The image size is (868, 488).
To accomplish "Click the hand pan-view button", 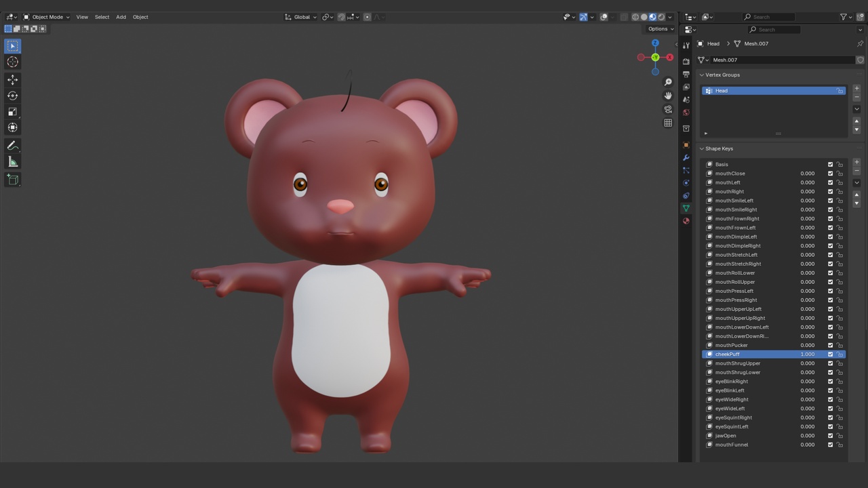I will [x=668, y=96].
